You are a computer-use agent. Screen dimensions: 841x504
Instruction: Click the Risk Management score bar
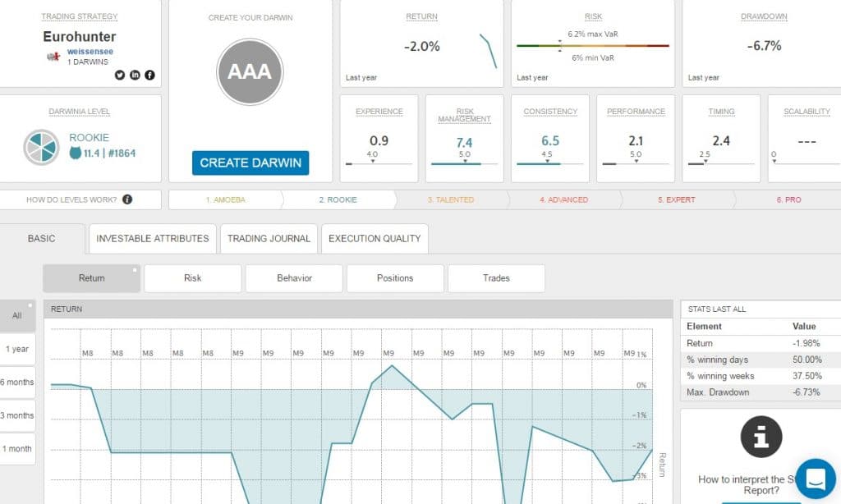465,163
